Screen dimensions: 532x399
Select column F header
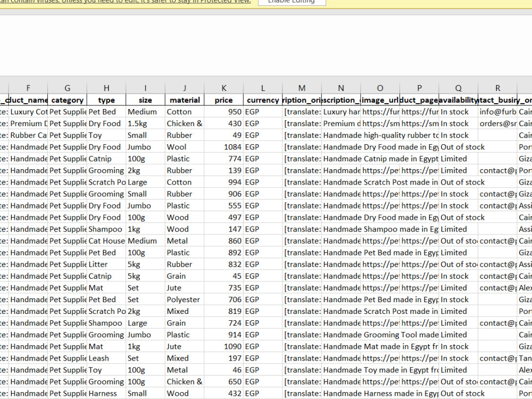click(28, 88)
